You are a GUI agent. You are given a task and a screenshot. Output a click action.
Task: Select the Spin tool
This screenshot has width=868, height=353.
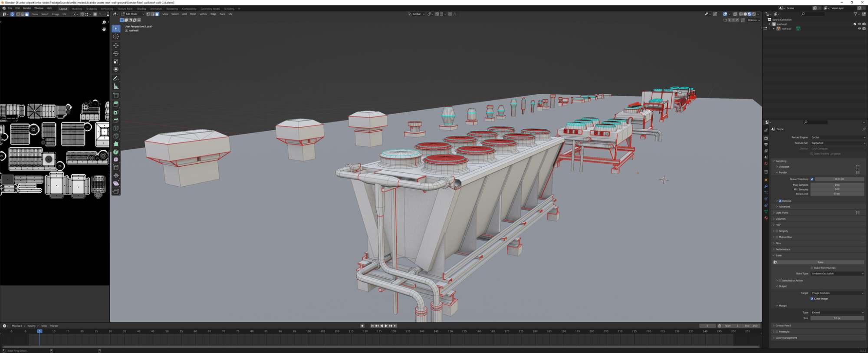point(116,152)
